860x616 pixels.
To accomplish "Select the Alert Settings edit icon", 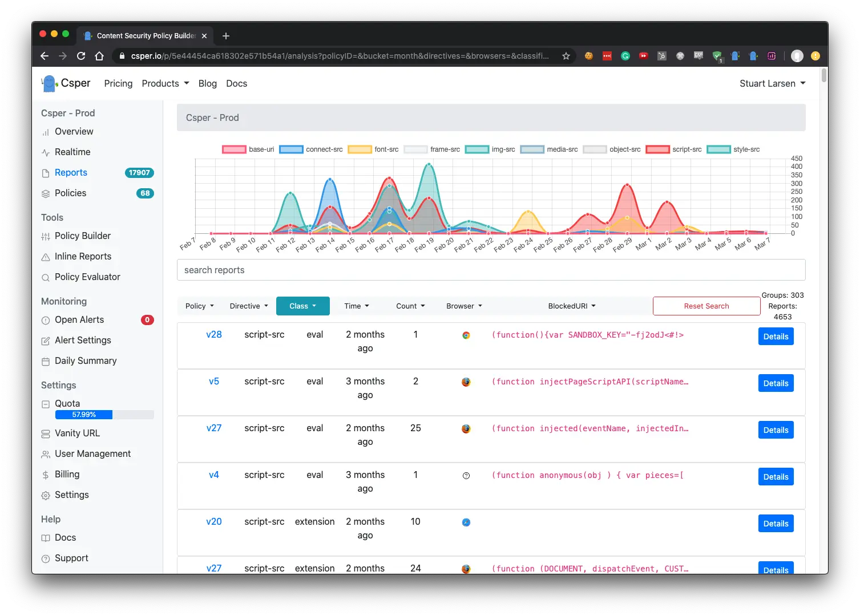I will click(x=46, y=341).
